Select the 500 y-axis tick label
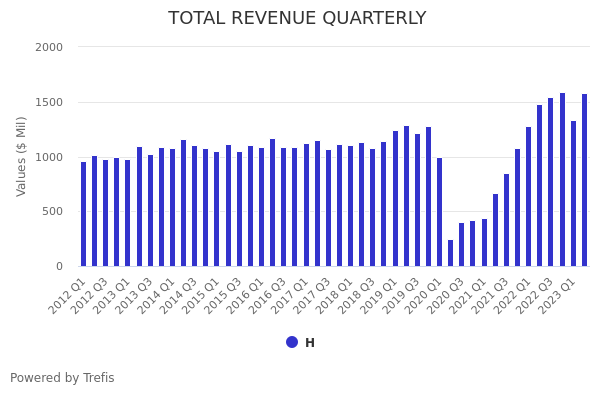The height and width of the screenshot is (400, 600). (52, 211)
